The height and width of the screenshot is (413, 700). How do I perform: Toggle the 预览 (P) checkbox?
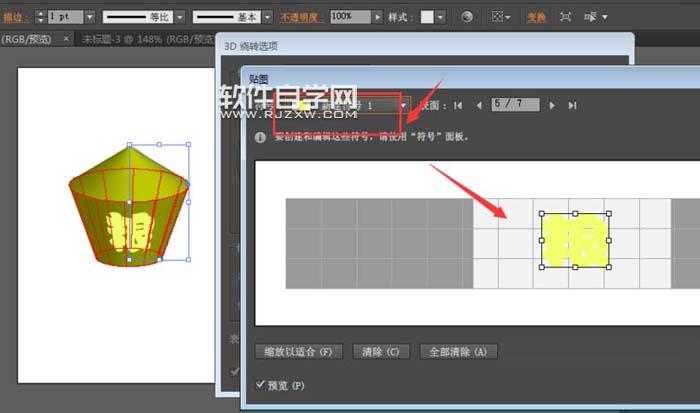(x=260, y=385)
